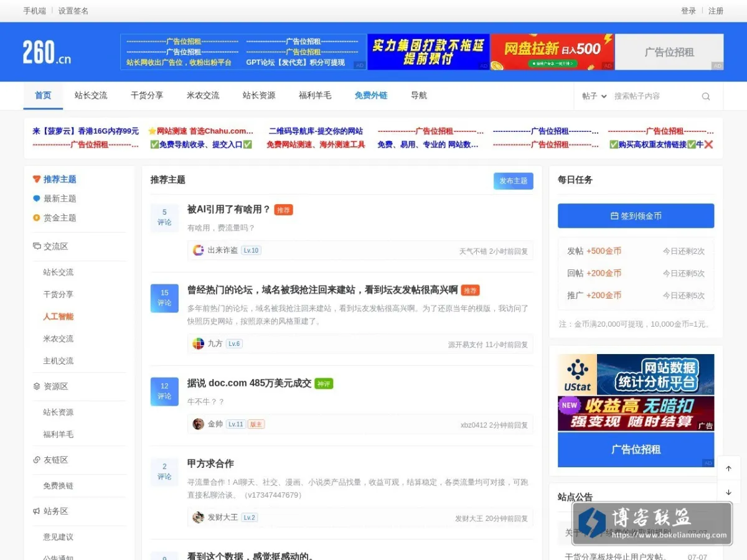
Task: Click the scroll-to-bottom arrow button
Action: tap(729, 492)
